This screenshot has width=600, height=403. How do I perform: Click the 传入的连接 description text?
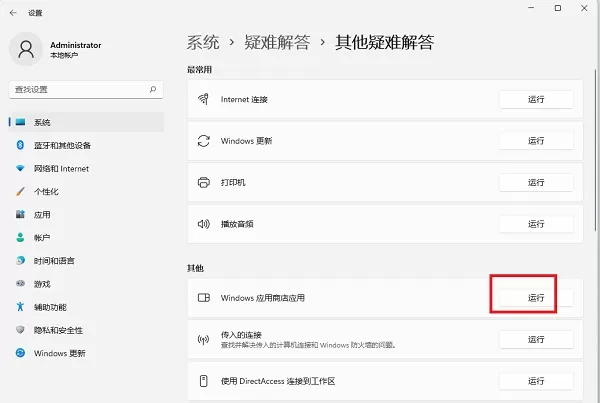coord(308,345)
